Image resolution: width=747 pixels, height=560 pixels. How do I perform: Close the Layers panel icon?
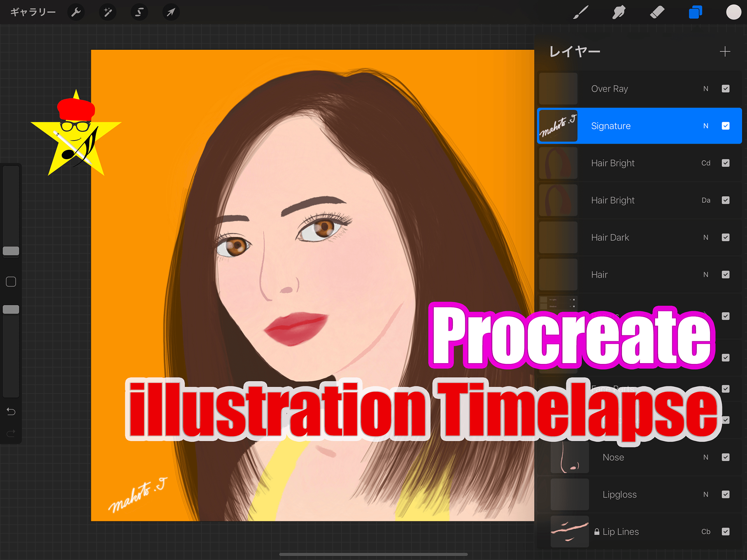[695, 12]
